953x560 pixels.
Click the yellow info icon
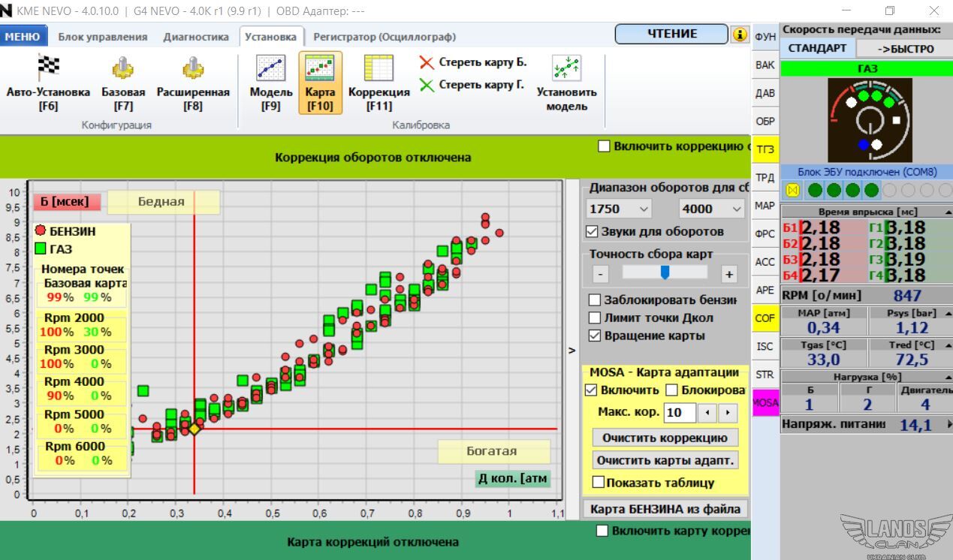(x=740, y=35)
